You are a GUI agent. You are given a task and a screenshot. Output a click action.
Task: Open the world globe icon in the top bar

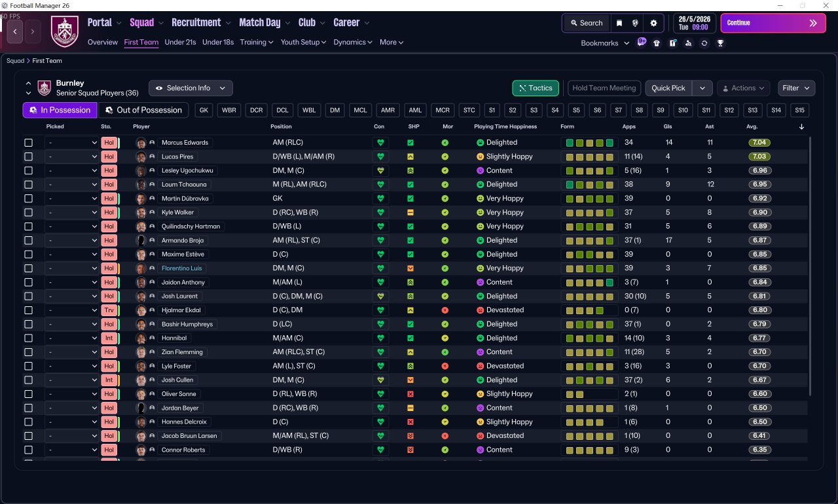point(635,23)
